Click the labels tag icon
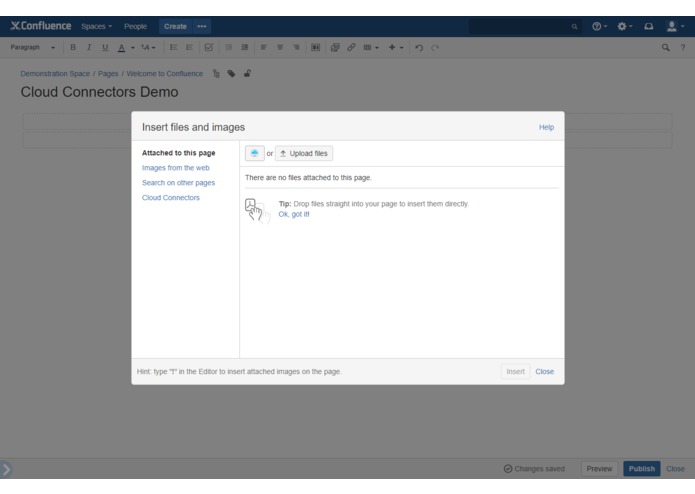 (x=231, y=74)
